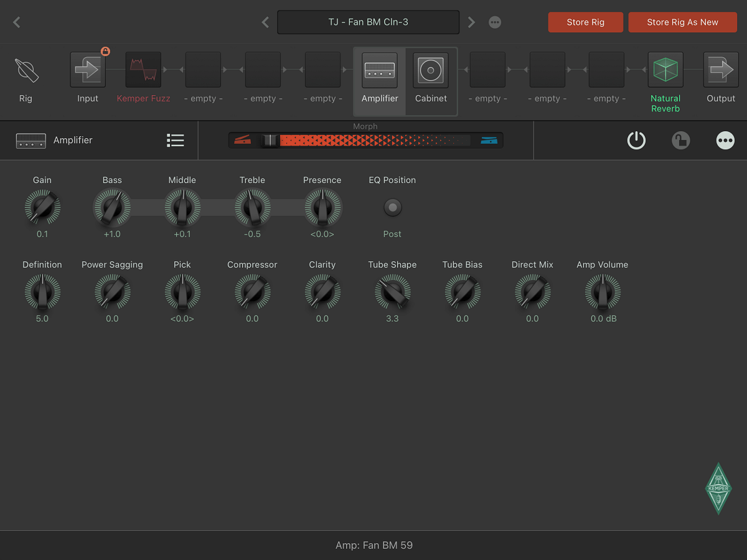Click the status text Amp: Fan BM 59
Screen dimensions: 747x560
tap(374, 546)
